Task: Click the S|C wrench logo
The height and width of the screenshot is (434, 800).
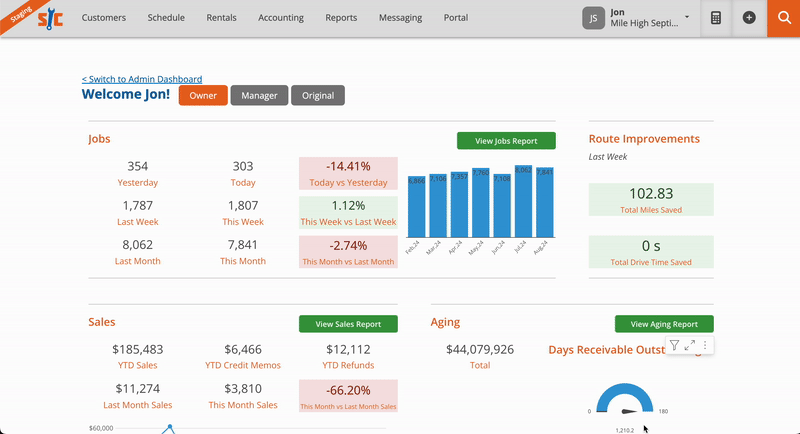Action: (x=50, y=19)
